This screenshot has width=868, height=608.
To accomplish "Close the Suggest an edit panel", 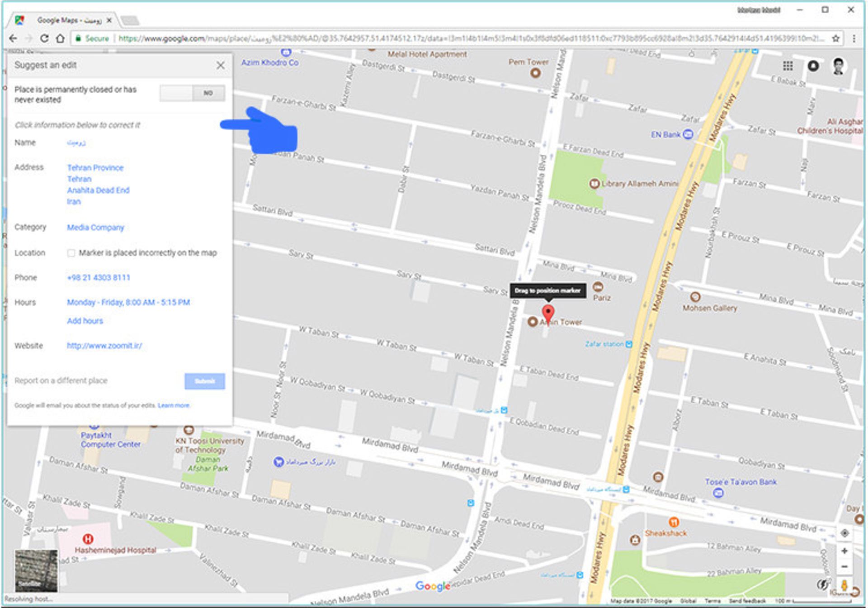I will pos(220,65).
